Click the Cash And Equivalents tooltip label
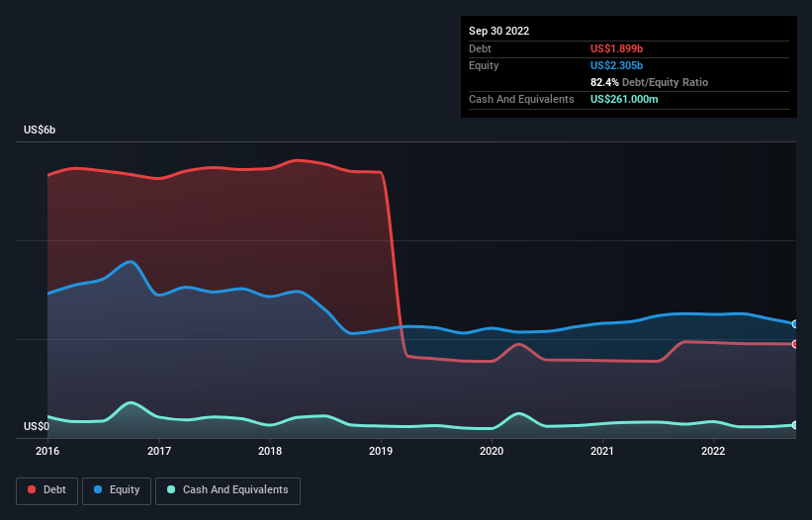 coord(521,99)
